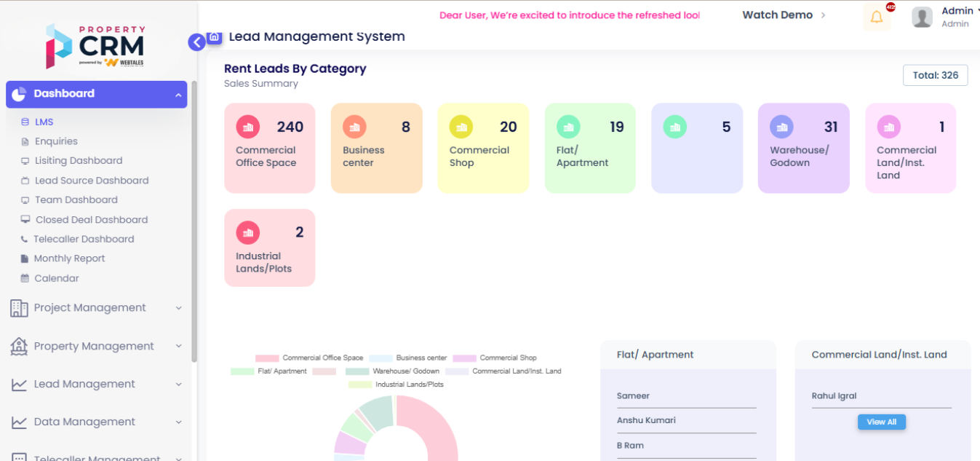Open the Telecaller Dashboard menu item

tap(83, 239)
